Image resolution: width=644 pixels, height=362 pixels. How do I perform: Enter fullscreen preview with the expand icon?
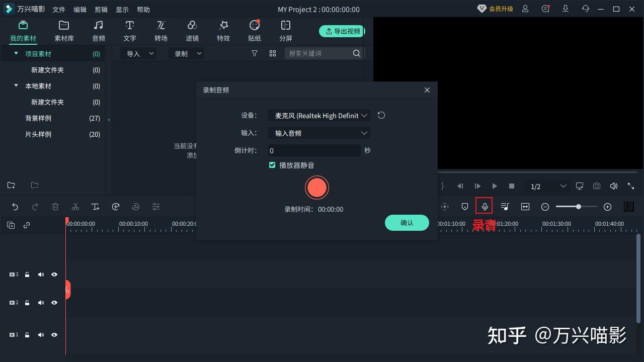(631, 186)
